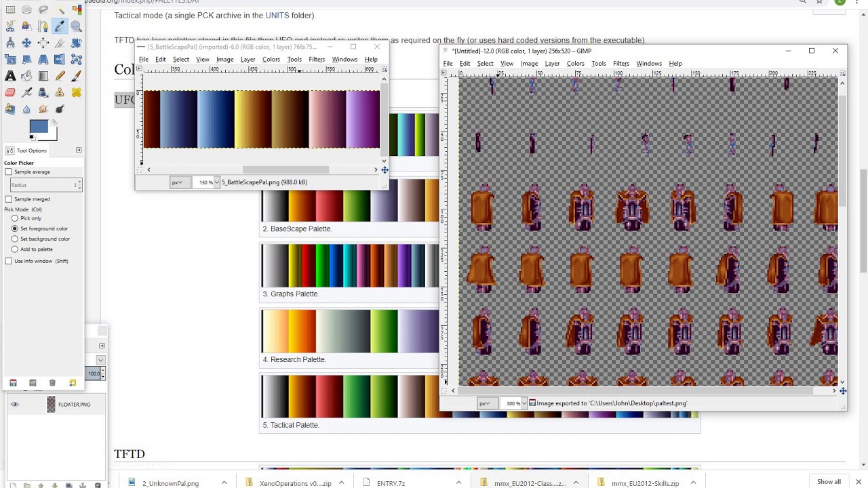Select the Blend gradient tool

[43, 76]
